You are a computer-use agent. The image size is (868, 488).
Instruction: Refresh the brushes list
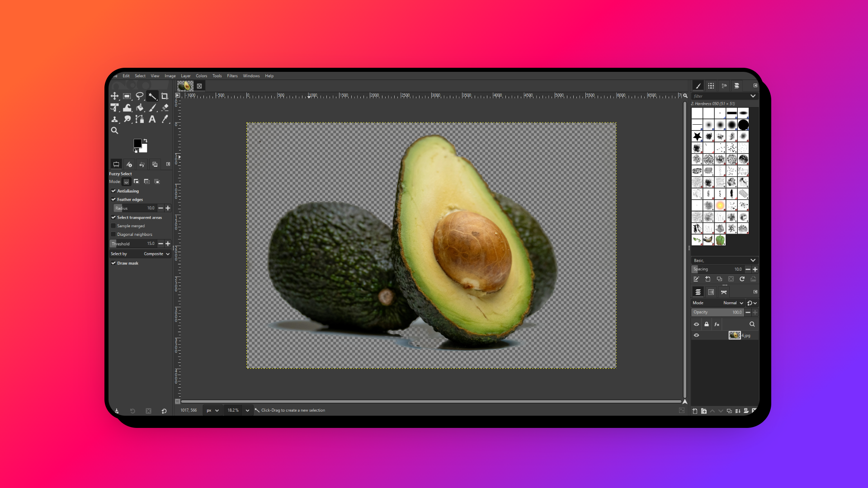coord(742,279)
